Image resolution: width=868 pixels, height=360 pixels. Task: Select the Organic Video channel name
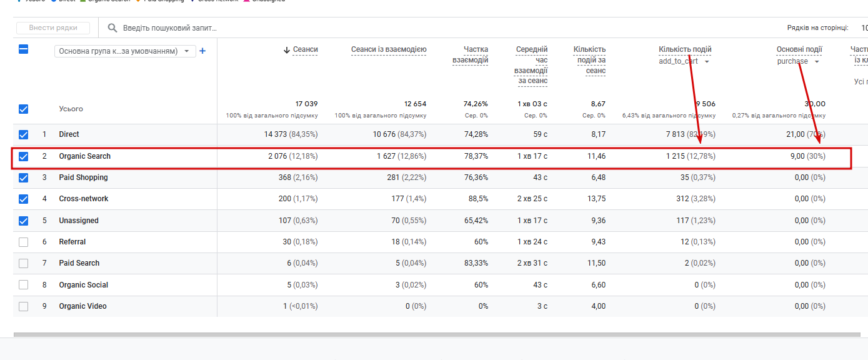click(82, 306)
